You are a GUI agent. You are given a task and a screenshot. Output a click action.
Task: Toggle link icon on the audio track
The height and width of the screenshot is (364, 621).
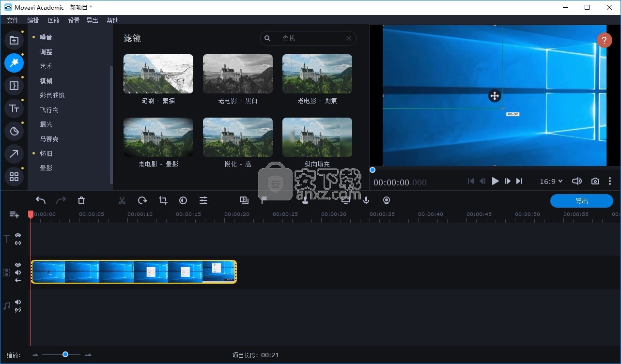point(18,310)
